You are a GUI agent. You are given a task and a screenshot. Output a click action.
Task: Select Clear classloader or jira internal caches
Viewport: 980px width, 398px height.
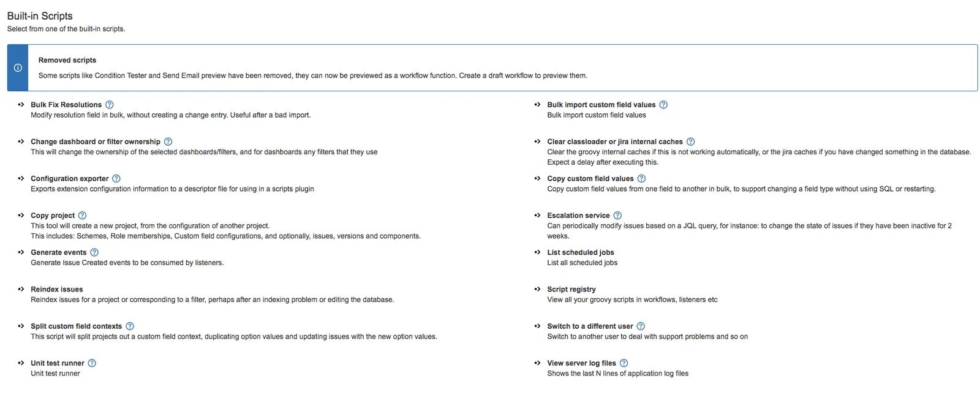[x=615, y=141]
